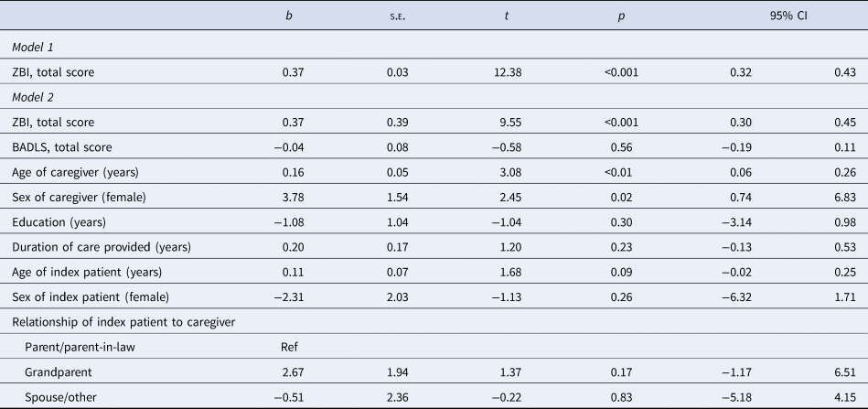Select the 'Spouse/other' row label
This screenshot has height=409, width=868.
[64, 398]
